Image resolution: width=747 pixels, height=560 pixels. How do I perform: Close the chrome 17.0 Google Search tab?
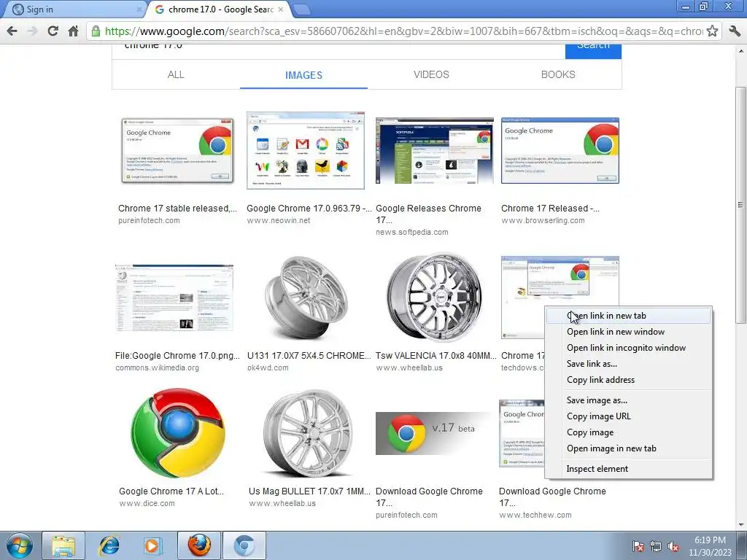coord(281,9)
